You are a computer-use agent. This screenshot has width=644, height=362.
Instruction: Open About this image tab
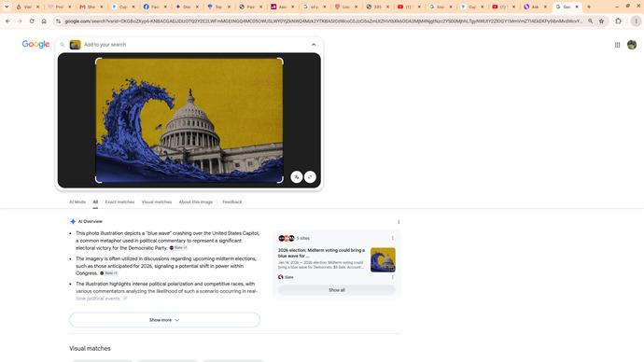point(195,202)
